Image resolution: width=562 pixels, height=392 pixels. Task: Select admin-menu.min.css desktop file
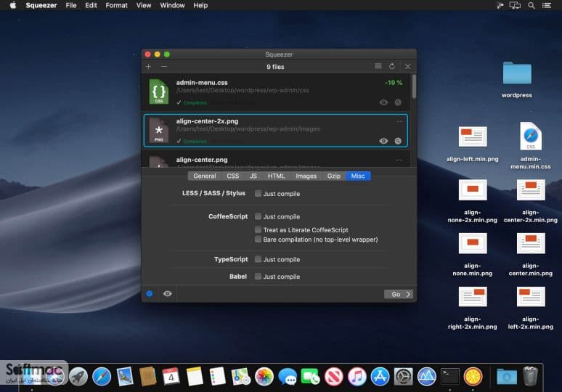coord(531,136)
